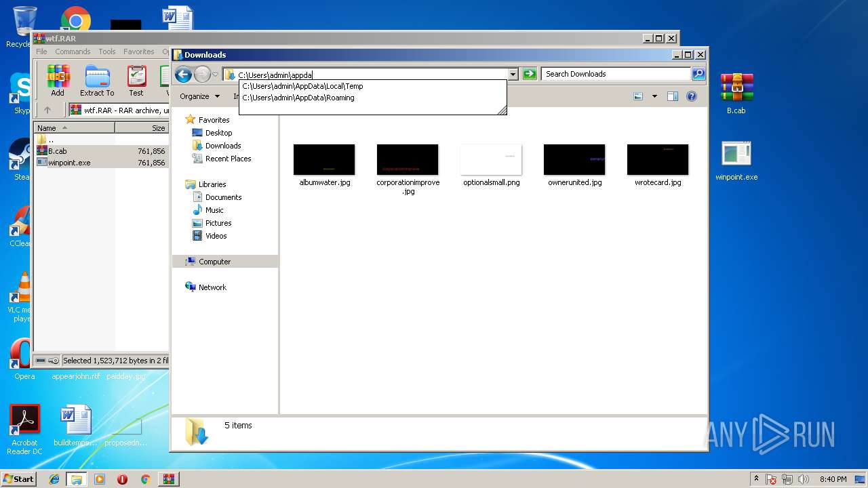
Task: Open recent pages dropdown next to Forward
Action: tap(215, 75)
